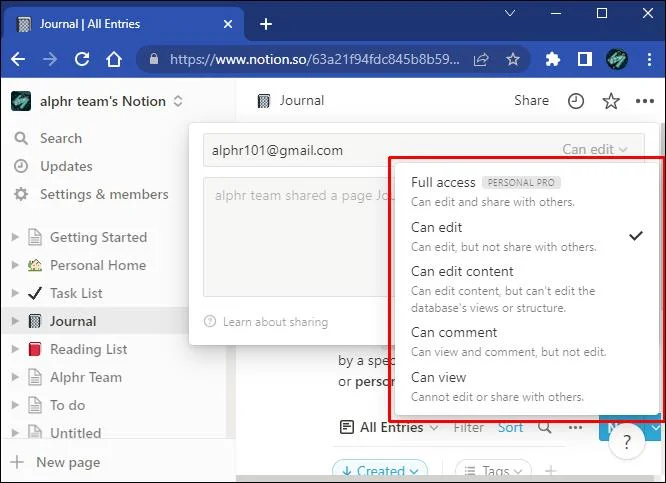666x483 pixels.
Task: Open the database view three-dot options
Action: (576, 428)
